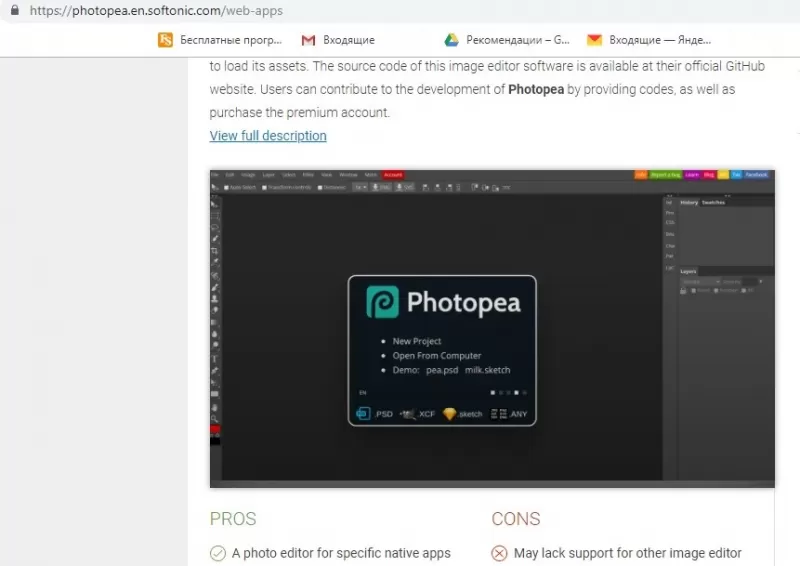The width and height of the screenshot is (800, 566).
Task: Click the lock icon in Layers panel
Action: coord(683,290)
